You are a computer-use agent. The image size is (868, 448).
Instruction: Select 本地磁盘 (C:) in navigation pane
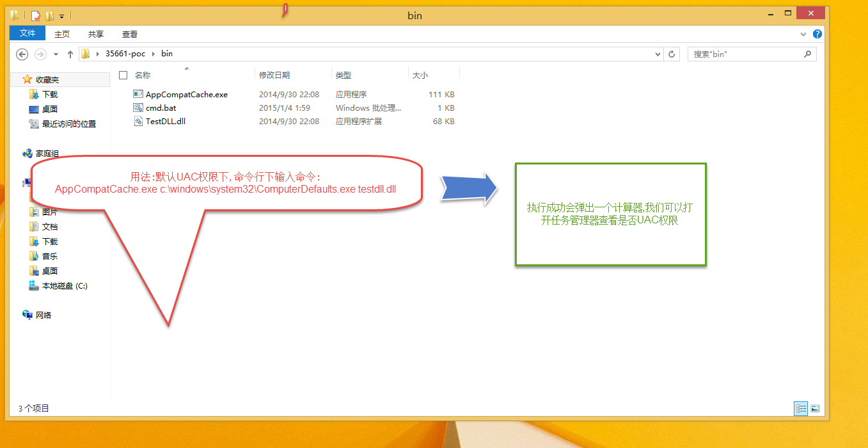pyautogui.click(x=65, y=287)
